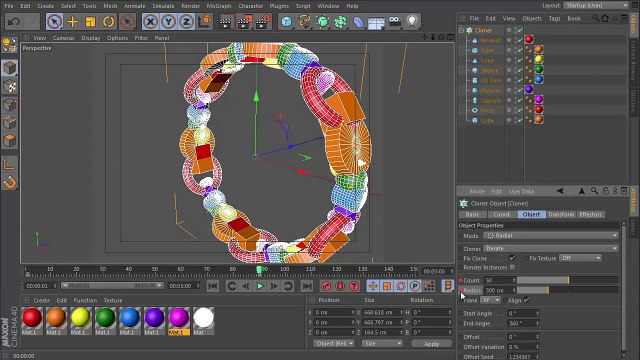Open the Clones dropdown set to Iterate
Screen dimensions: 640x360
[551, 248]
